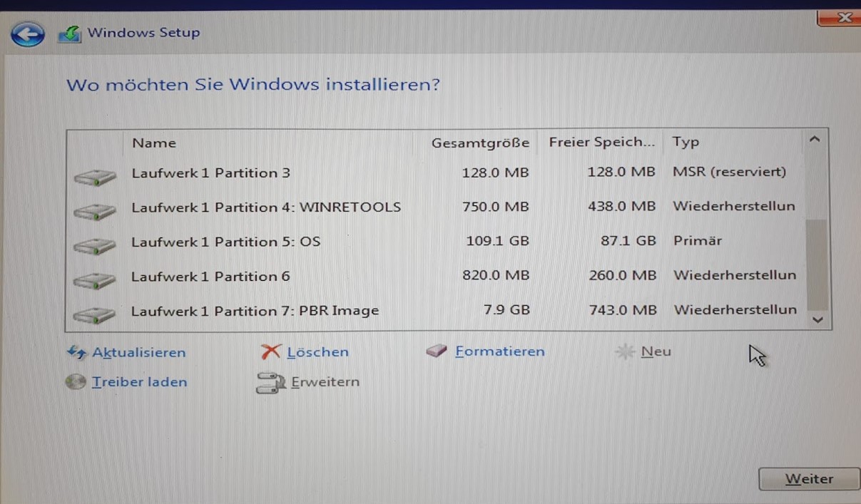Click the drive icon for WINRETOOLS partition
861x504 pixels.
coord(94,210)
